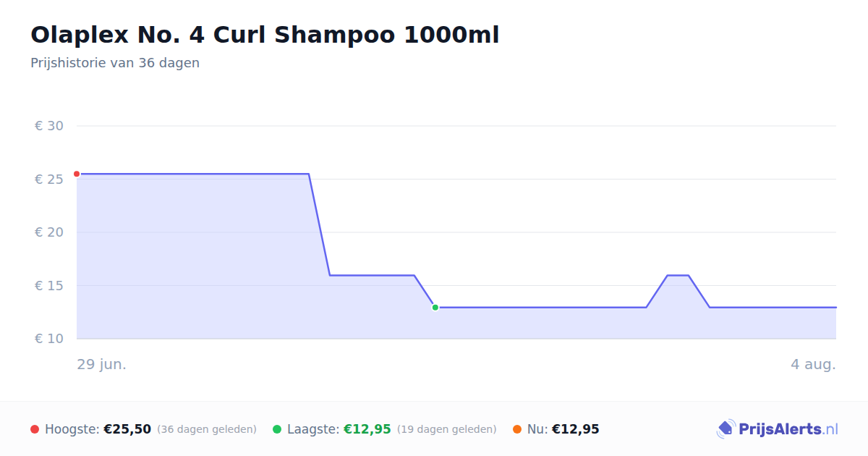Click the temporary price bump peak on chart
The width and height of the screenshot is (868, 456).
click(678, 275)
